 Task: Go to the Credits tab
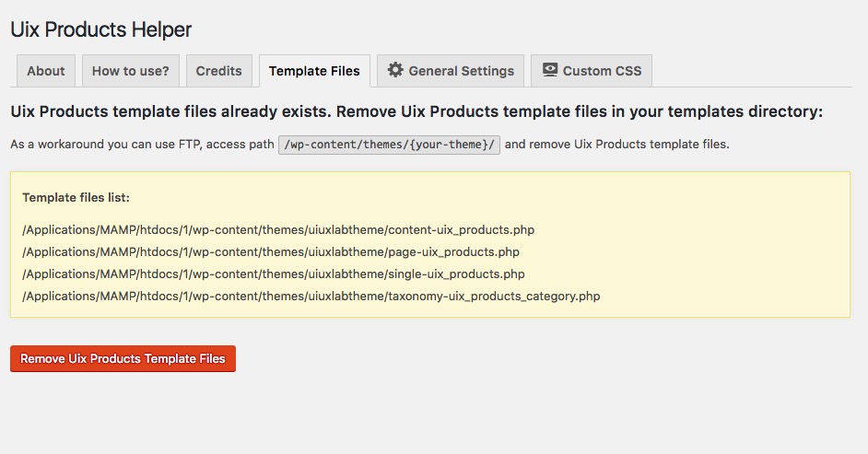coord(218,71)
